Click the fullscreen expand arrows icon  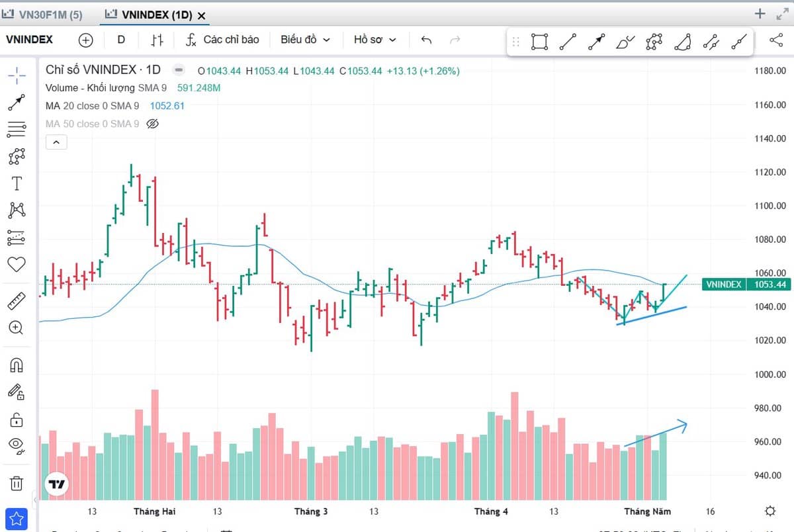(x=781, y=14)
